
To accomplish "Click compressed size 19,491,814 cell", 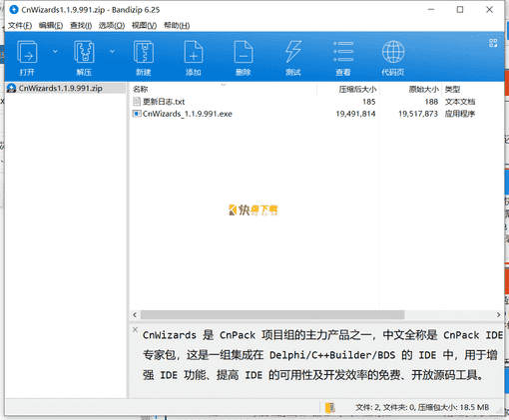I will pos(355,114).
